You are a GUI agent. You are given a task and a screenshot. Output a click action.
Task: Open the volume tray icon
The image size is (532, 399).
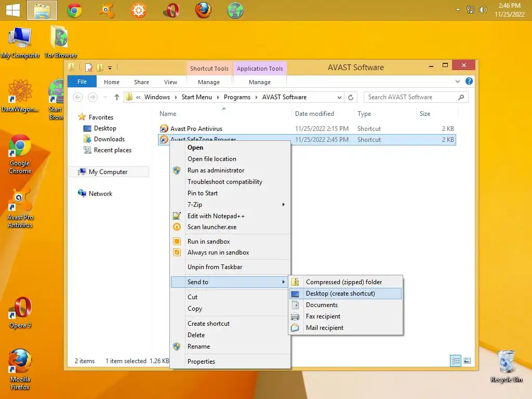click(483, 10)
